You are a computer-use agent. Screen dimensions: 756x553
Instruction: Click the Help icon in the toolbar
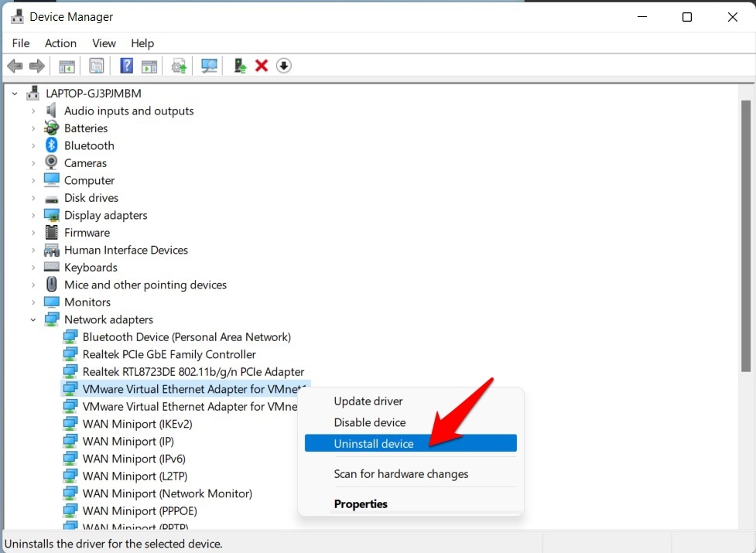pos(126,66)
